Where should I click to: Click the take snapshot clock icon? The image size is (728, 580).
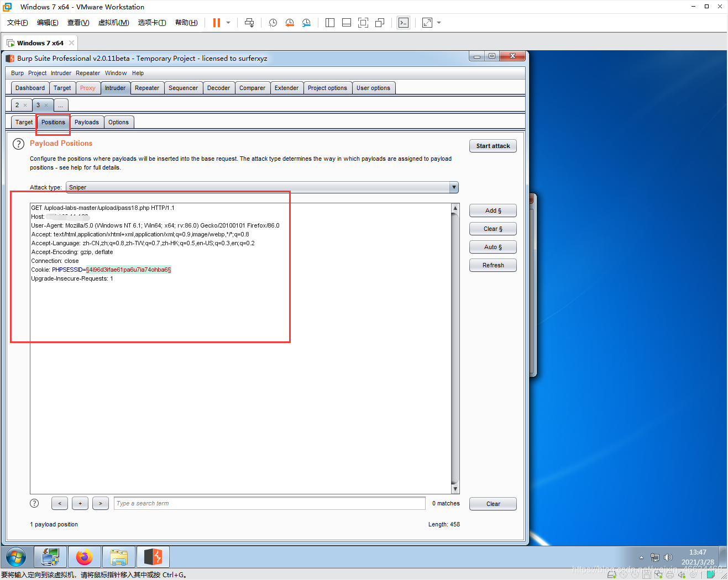[273, 23]
